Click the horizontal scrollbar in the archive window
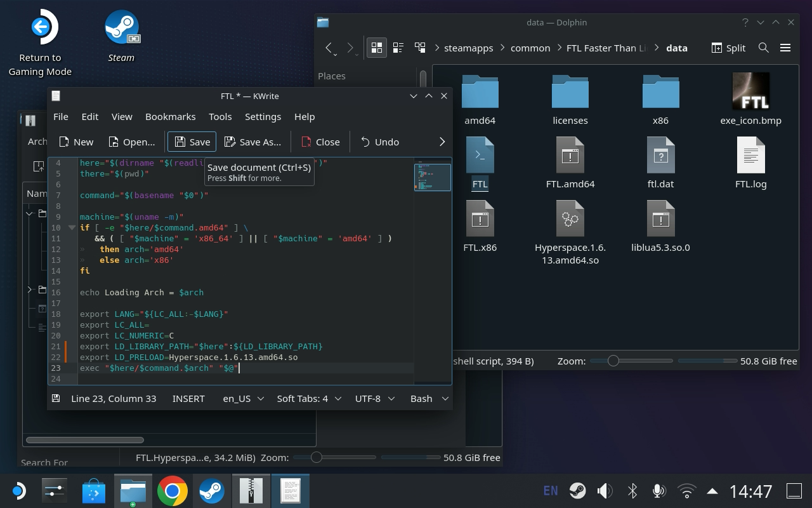812x508 pixels. pos(84,439)
